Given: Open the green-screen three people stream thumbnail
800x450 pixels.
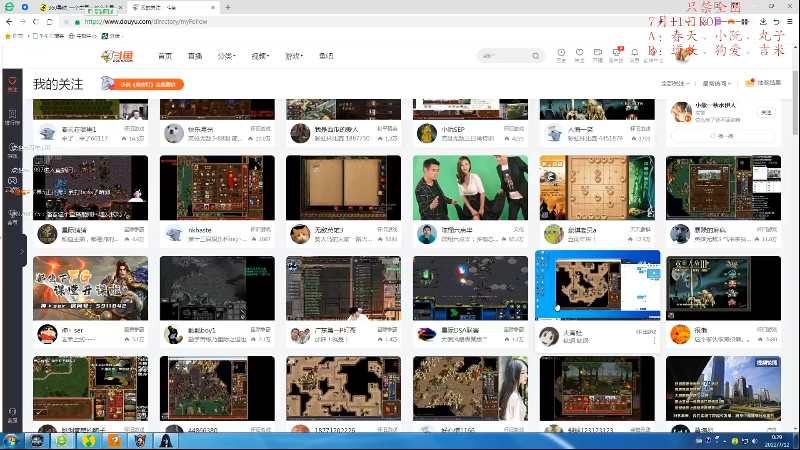Looking at the screenshot, I should click(x=470, y=188).
